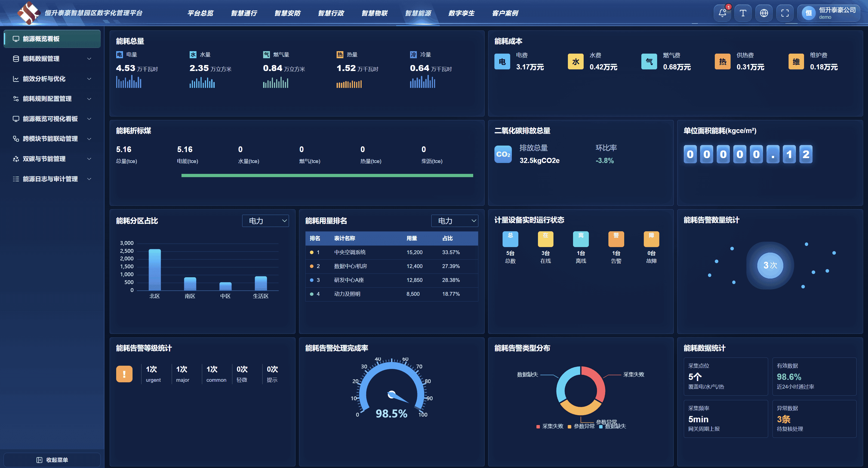The width and height of the screenshot is (868, 468).
Task: Open the 智慧安防 tab
Action: [287, 13]
